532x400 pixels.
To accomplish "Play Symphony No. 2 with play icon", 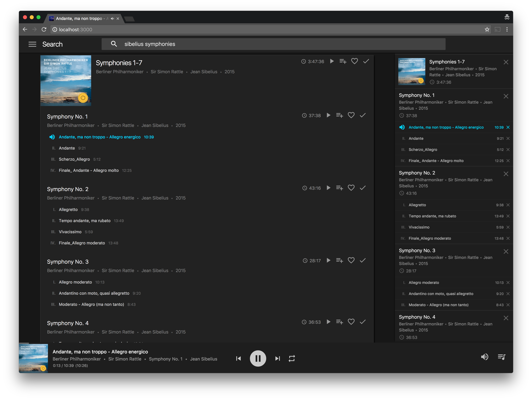I will [x=328, y=188].
